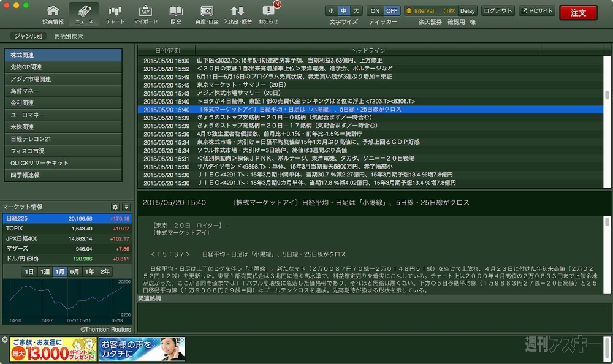The image size is (613, 364).
Task: Open the マイボード toolbar icon
Action: click(x=145, y=15)
